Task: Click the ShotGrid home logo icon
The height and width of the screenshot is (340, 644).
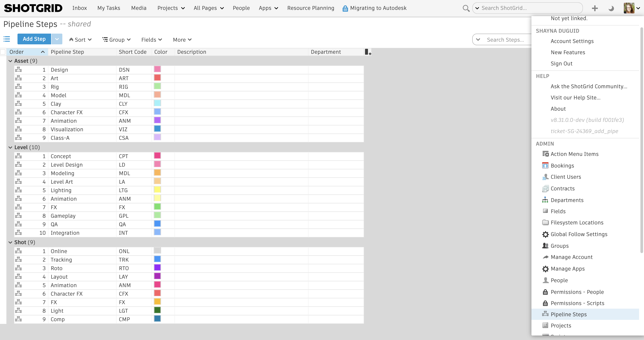Action: [x=33, y=8]
